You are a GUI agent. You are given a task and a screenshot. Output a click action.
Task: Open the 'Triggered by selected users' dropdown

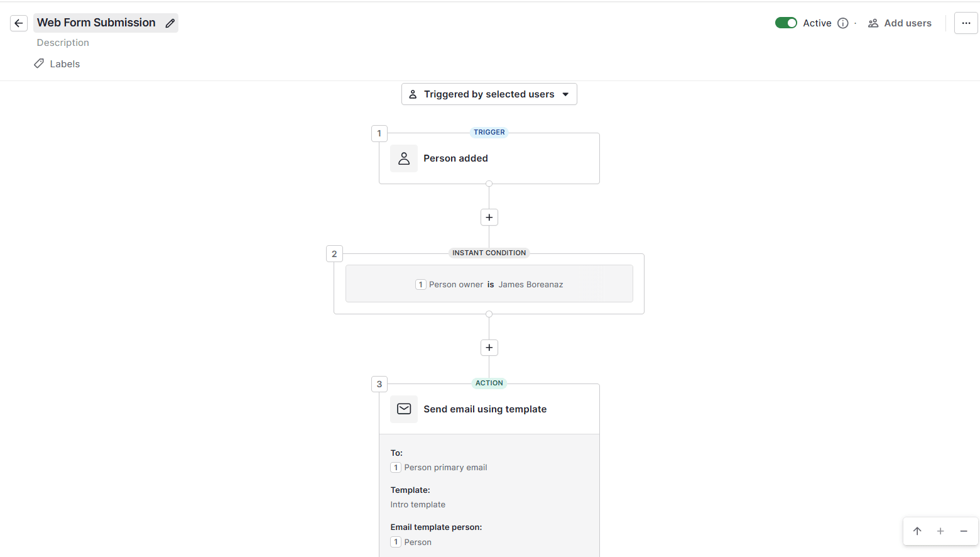[x=489, y=94]
